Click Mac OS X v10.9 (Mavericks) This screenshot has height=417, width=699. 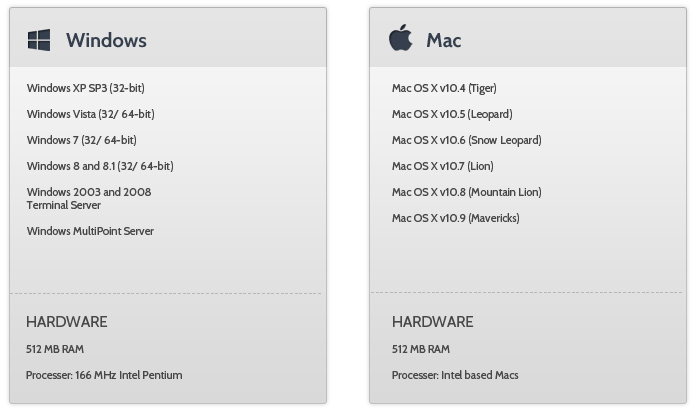point(455,219)
